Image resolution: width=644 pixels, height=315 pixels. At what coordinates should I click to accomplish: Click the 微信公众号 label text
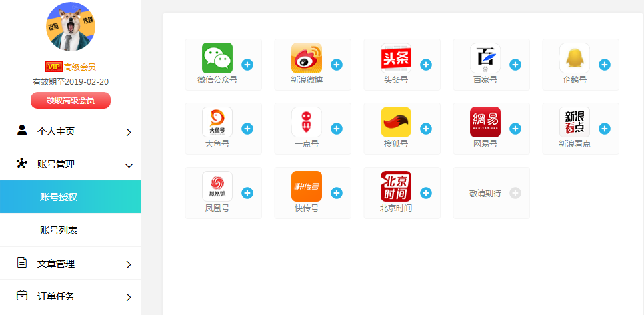(217, 80)
